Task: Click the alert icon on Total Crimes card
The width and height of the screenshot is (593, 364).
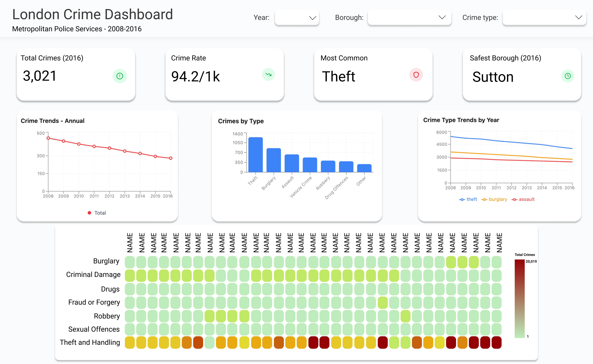Action: click(120, 76)
